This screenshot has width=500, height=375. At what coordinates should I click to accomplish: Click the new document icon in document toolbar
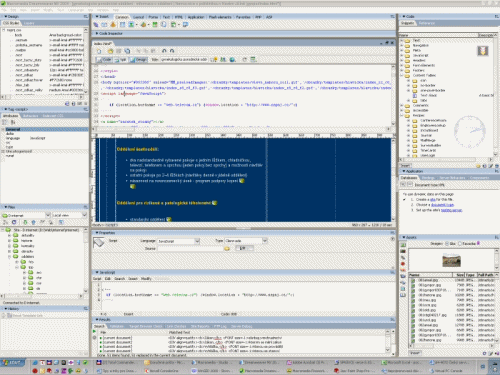click(x=99, y=51)
